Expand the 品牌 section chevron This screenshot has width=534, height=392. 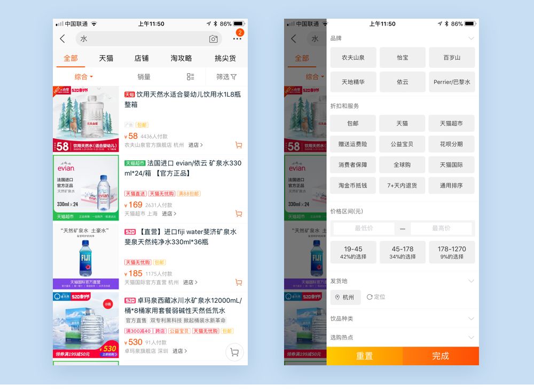point(471,38)
